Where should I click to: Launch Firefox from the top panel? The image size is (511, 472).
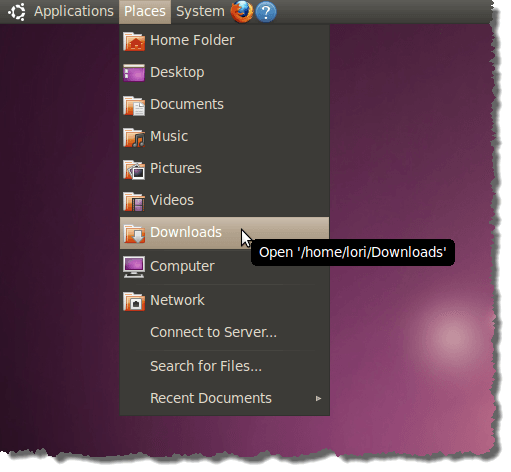pyautogui.click(x=242, y=12)
